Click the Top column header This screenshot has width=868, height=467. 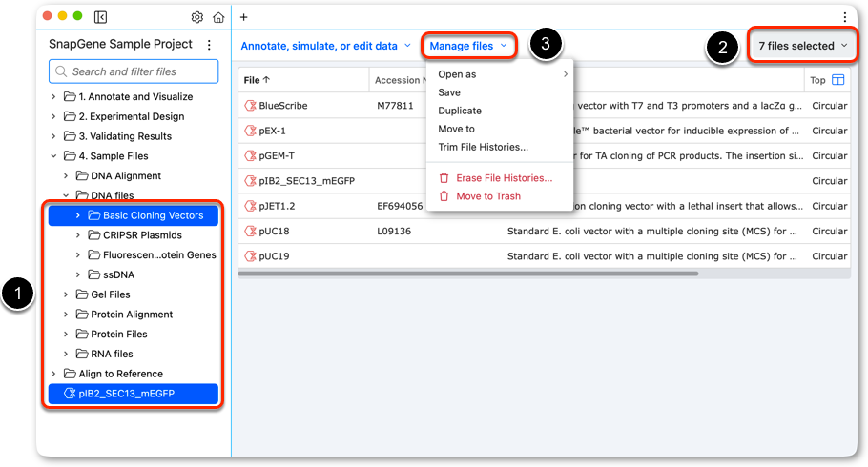pyautogui.click(x=817, y=80)
